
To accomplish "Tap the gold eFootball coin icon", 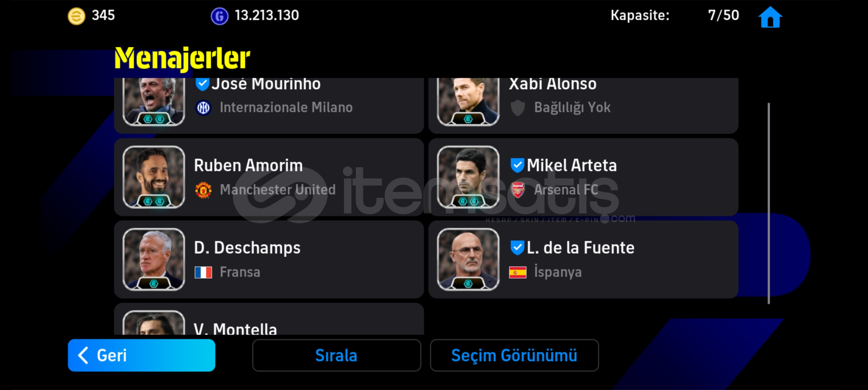I will coord(76,16).
